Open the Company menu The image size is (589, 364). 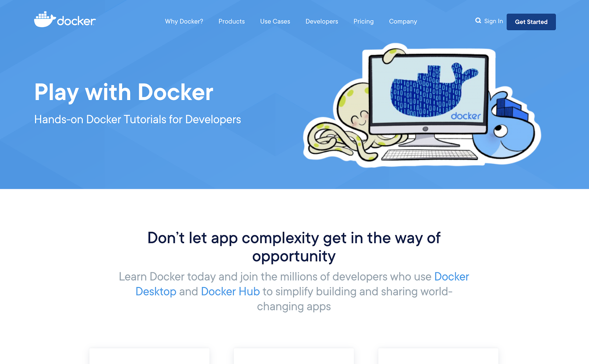tap(403, 21)
